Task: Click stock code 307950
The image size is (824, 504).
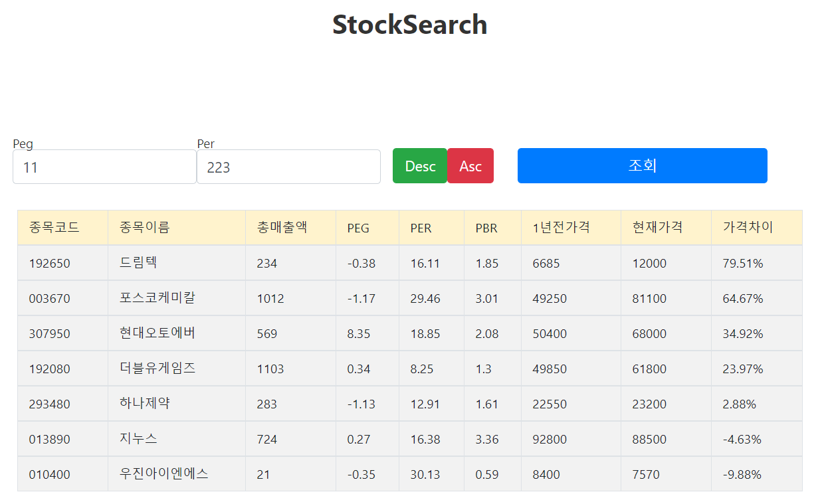Action: [50, 334]
